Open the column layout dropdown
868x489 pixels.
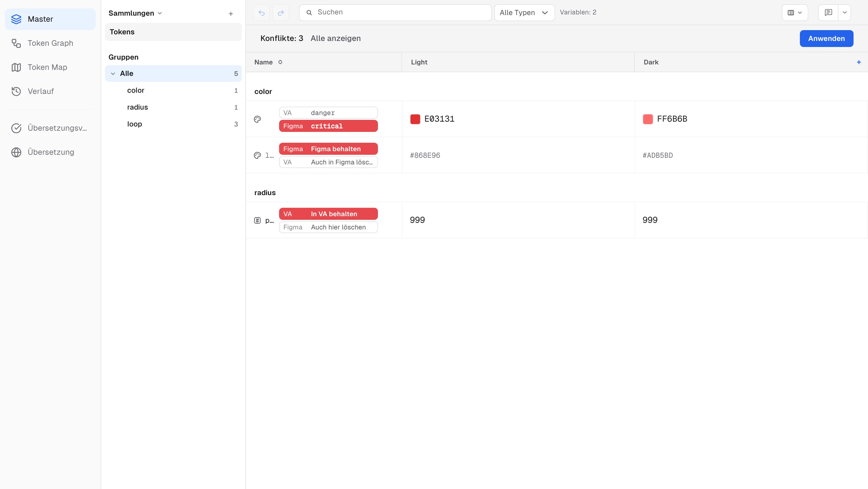tap(795, 13)
